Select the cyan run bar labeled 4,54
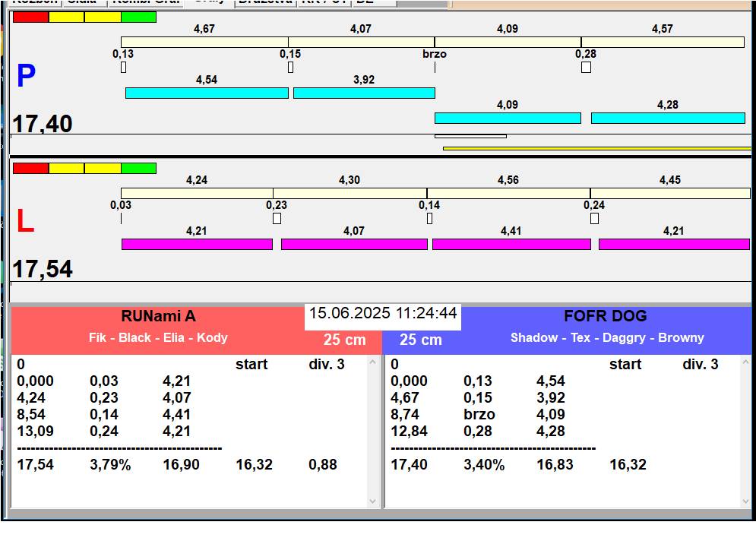Screen dimensions: 756x544 207,93
